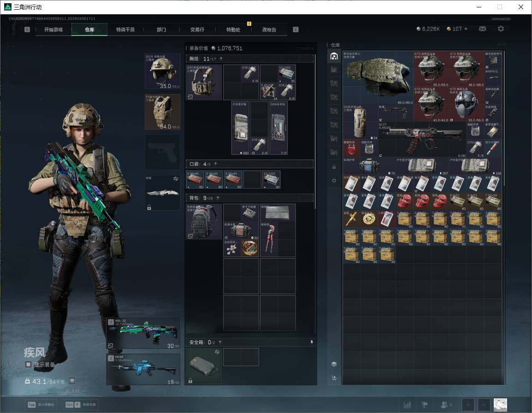Click the E key navigation icon
This screenshot has height=413, width=532.
tap(296, 29)
